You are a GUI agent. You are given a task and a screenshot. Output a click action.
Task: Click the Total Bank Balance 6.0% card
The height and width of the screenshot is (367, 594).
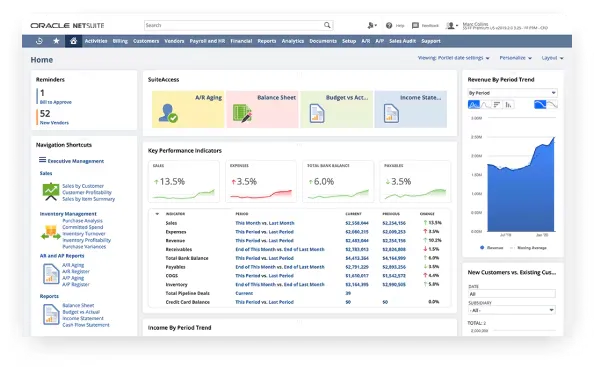coord(338,181)
